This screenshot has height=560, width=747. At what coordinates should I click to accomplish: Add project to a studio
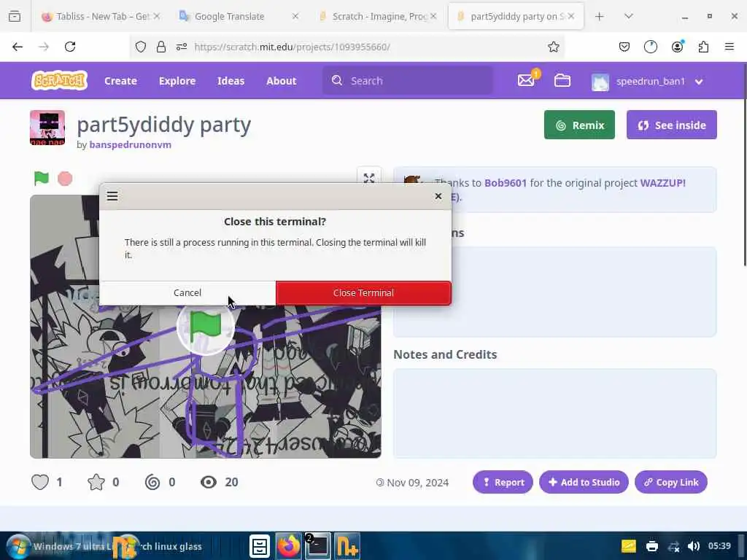pyautogui.click(x=584, y=482)
